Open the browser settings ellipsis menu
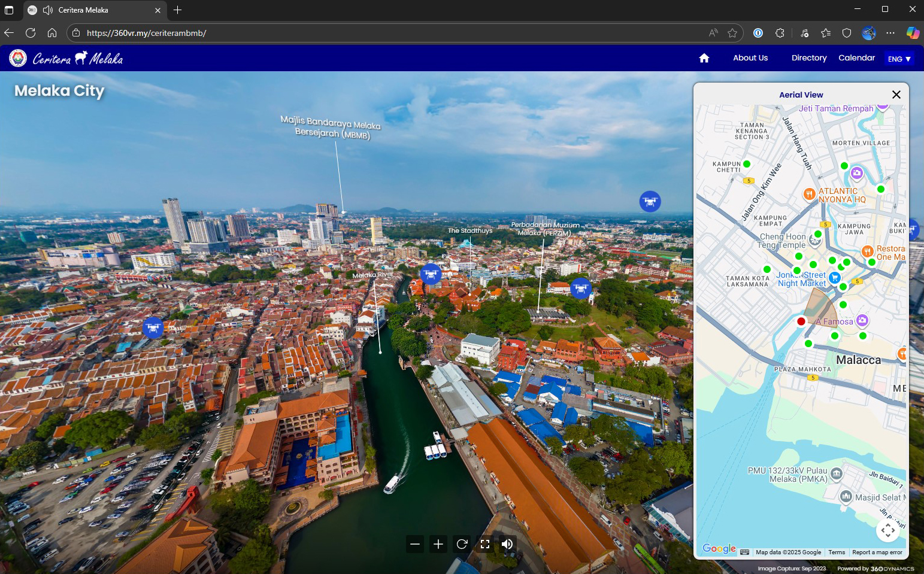The height and width of the screenshot is (574, 924). click(891, 34)
